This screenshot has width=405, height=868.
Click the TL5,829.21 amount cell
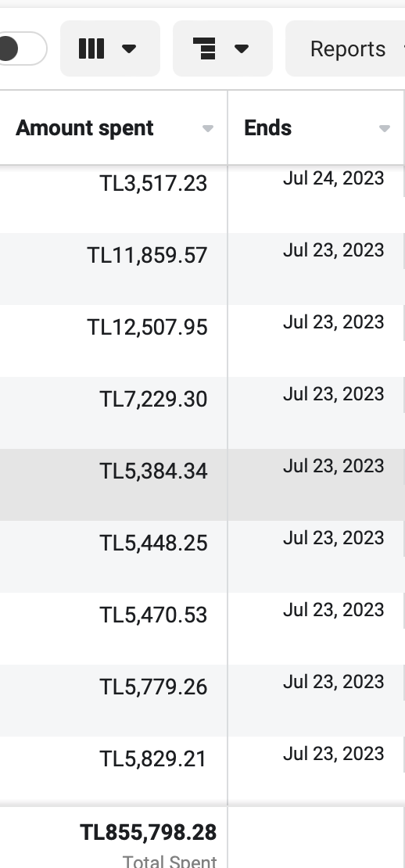click(113, 771)
